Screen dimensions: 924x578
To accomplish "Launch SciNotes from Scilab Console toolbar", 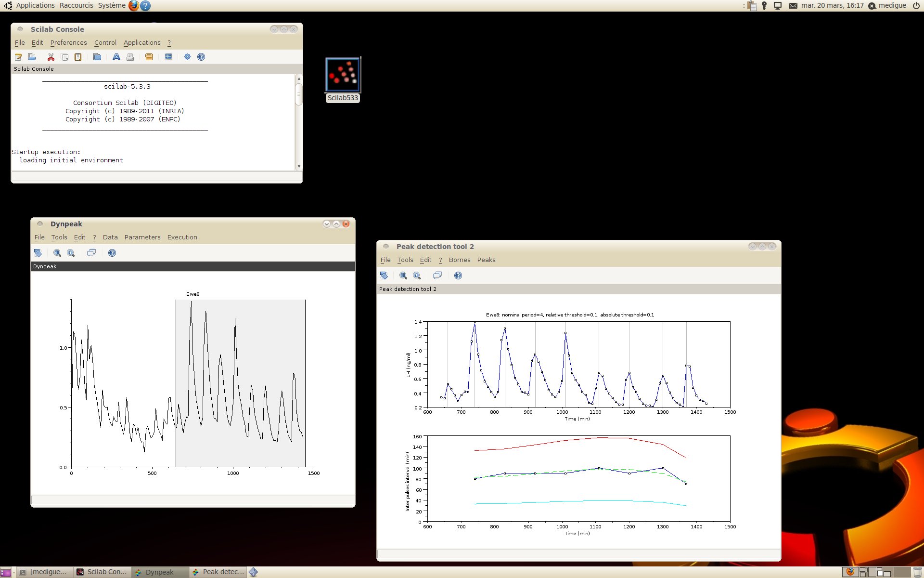I will coord(18,57).
